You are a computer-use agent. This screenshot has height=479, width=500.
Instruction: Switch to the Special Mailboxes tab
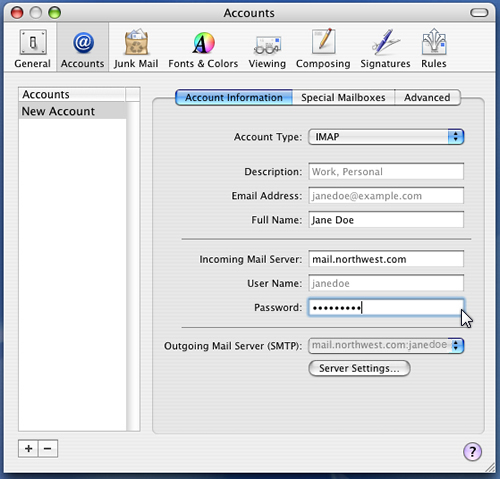click(x=343, y=97)
